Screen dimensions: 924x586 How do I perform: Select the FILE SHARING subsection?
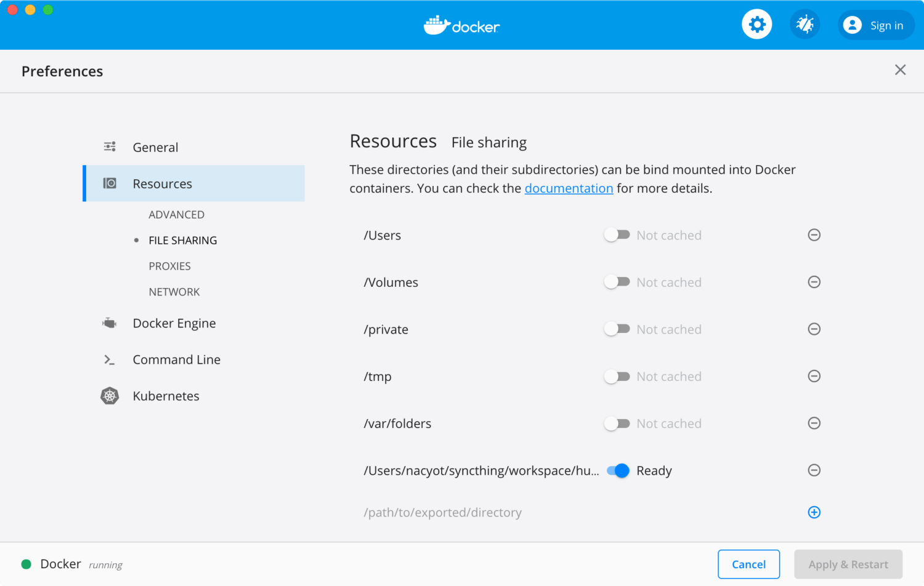(183, 241)
